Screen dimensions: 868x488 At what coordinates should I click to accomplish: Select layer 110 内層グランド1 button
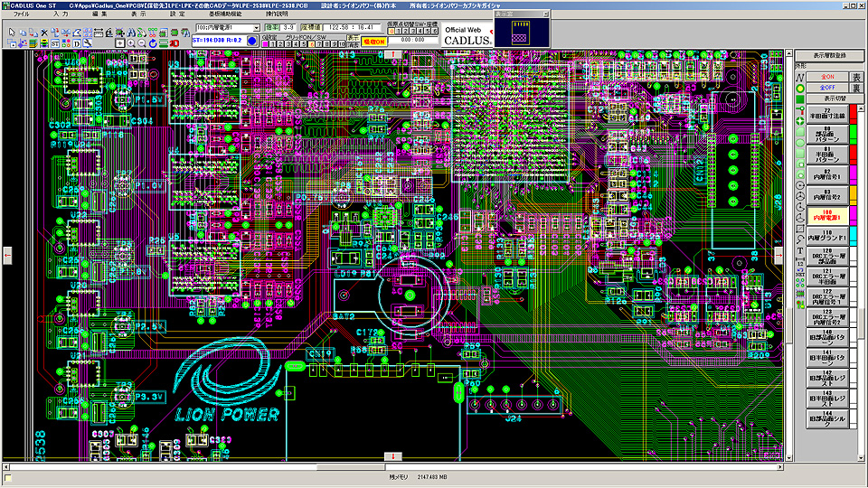tap(827, 235)
